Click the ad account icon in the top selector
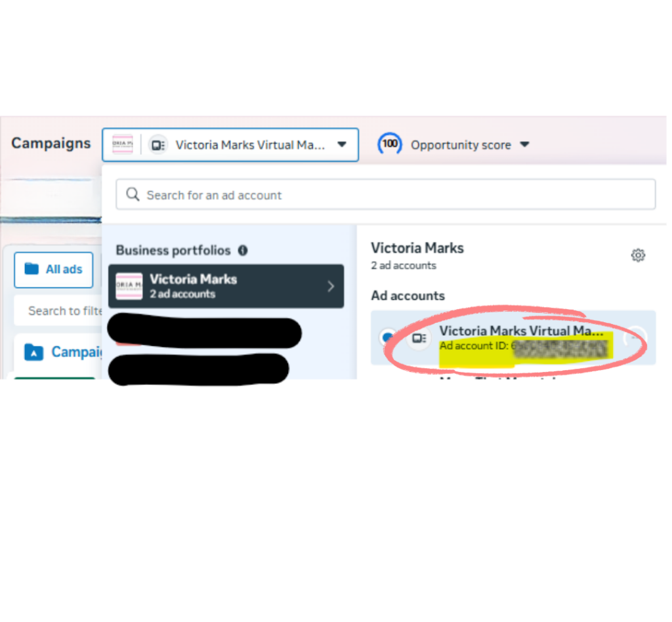Viewport: 672px width, 622px height. [x=157, y=144]
